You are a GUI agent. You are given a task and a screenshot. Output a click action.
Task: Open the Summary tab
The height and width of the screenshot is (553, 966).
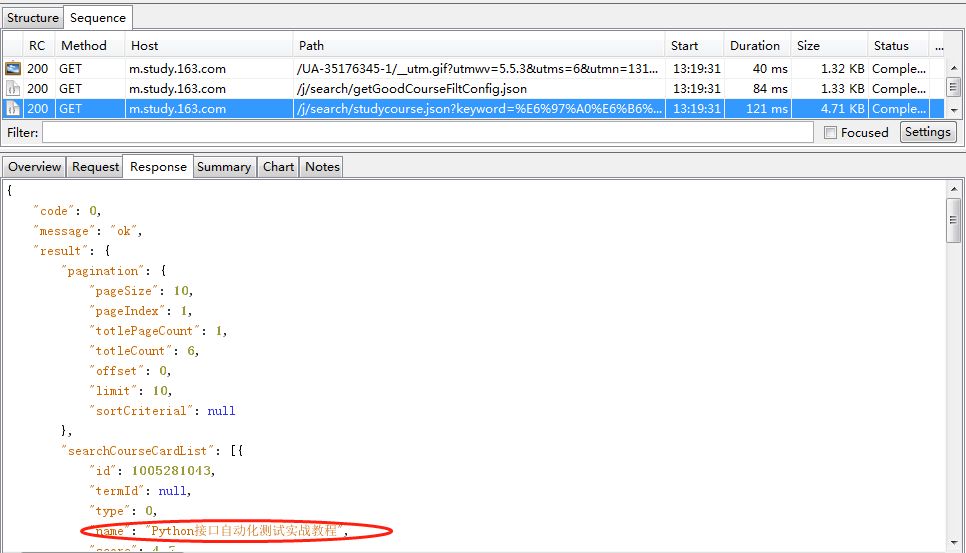coord(224,167)
